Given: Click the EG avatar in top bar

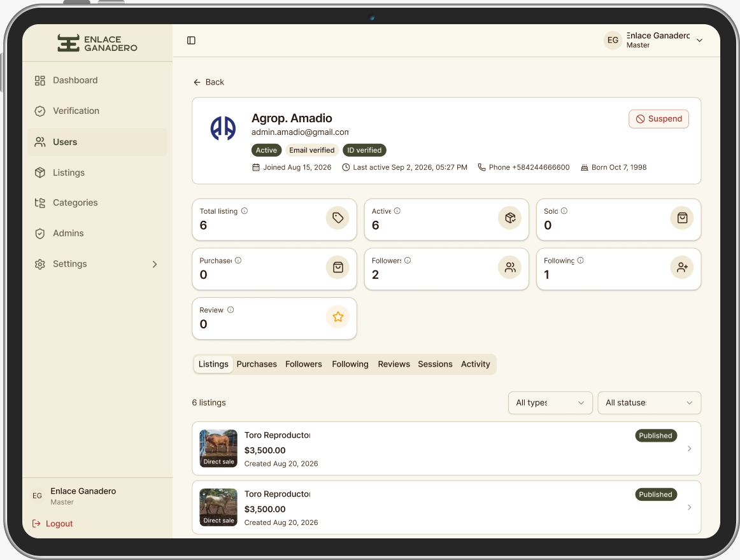Looking at the screenshot, I should 613,41.
